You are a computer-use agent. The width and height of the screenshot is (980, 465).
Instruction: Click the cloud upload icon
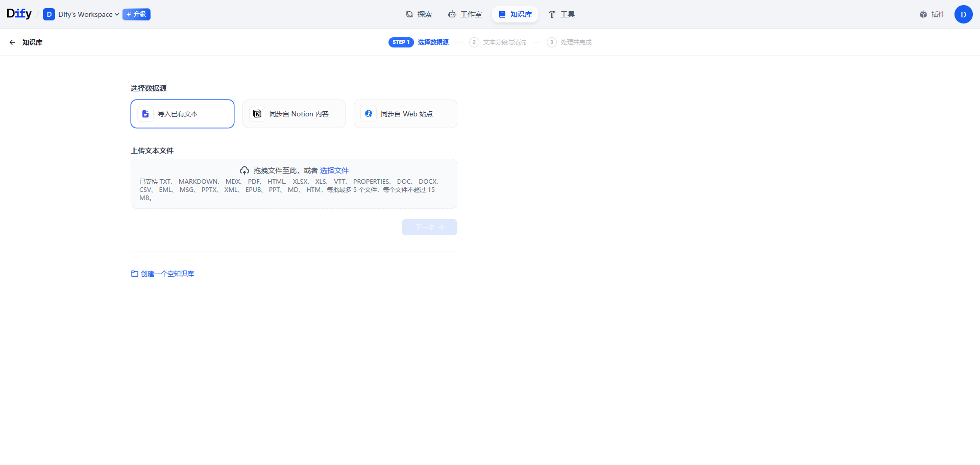pyautogui.click(x=244, y=170)
